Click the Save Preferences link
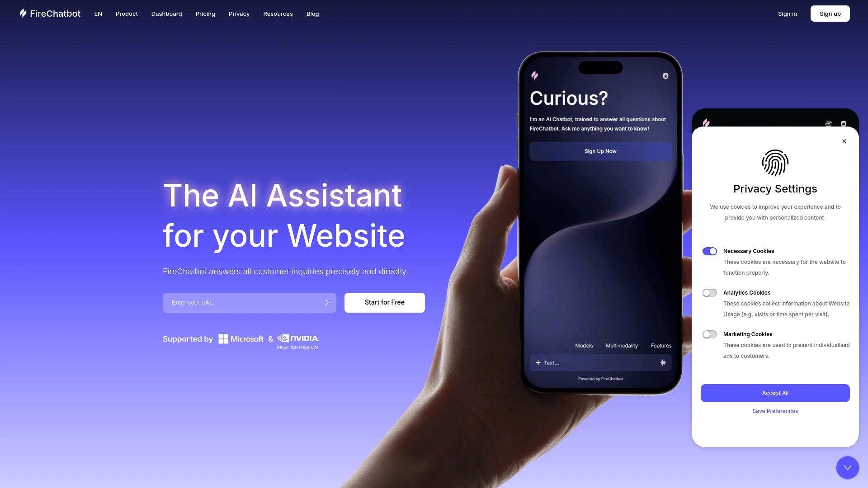 [775, 411]
